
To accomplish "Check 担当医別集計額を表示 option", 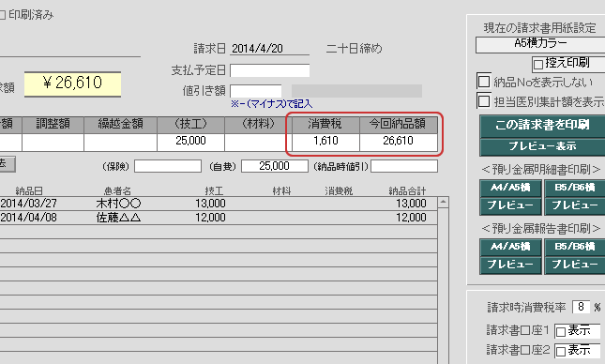I will (x=484, y=101).
